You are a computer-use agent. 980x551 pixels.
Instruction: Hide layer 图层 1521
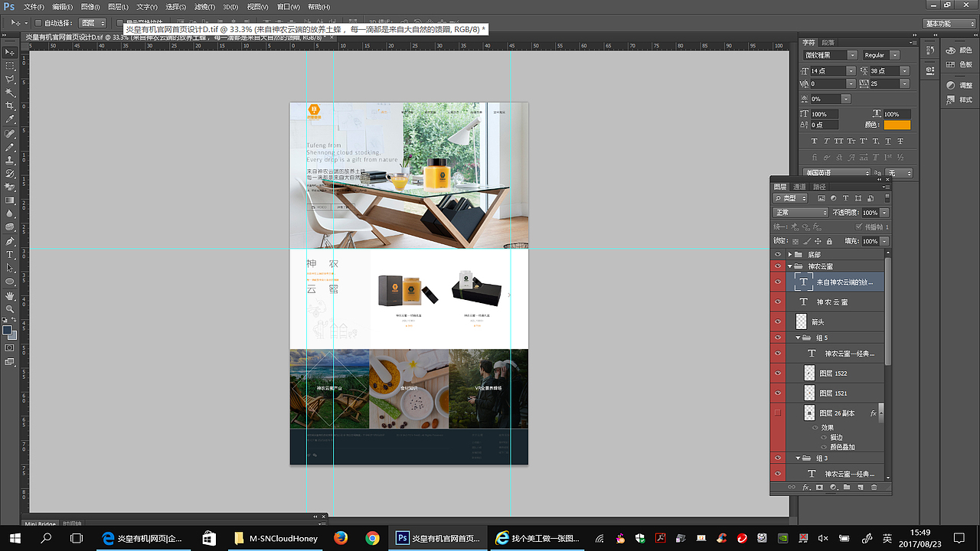(x=778, y=393)
